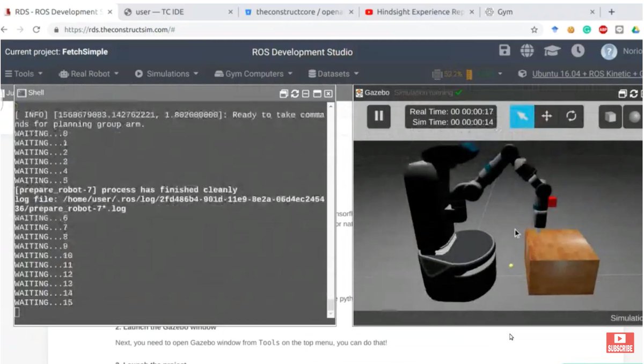Click the wooden table block in Gazebo
644x364 pixels.
pyautogui.click(x=561, y=261)
